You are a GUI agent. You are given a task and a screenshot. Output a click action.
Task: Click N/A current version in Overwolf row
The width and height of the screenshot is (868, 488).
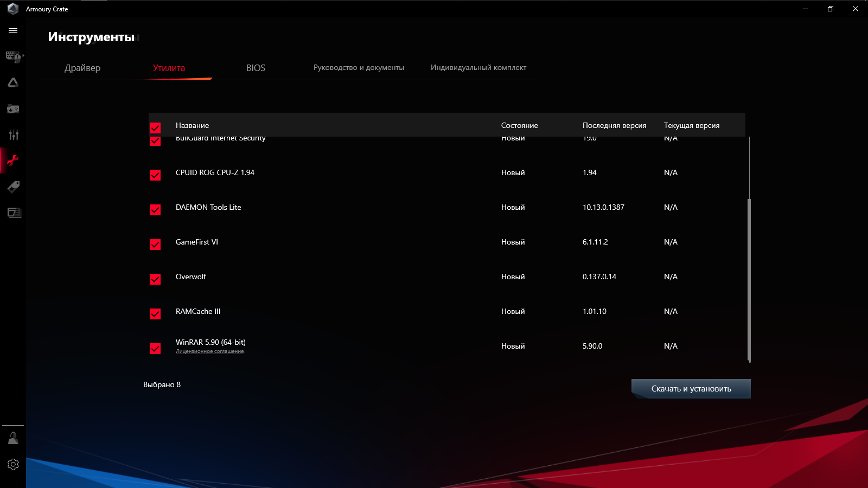(671, 277)
